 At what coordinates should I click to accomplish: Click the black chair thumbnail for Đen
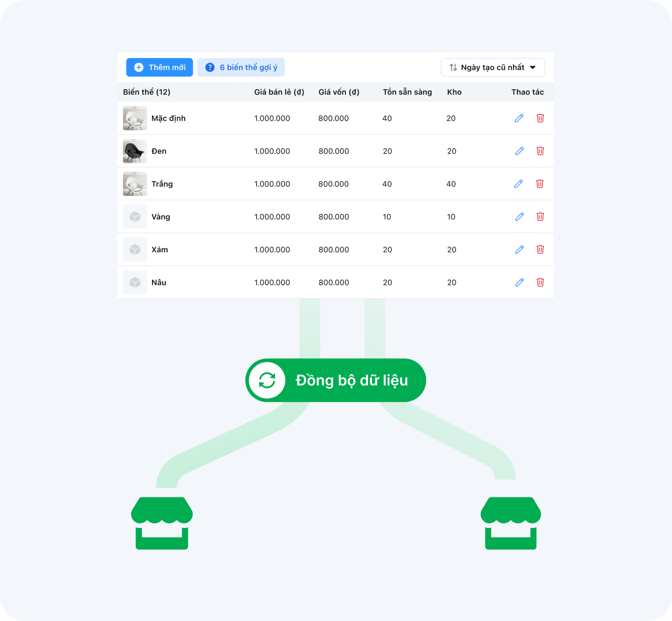[x=135, y=151]
